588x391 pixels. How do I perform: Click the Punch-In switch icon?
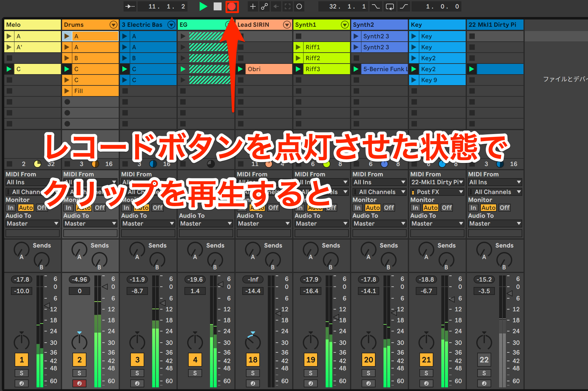(x=376, y=6)
